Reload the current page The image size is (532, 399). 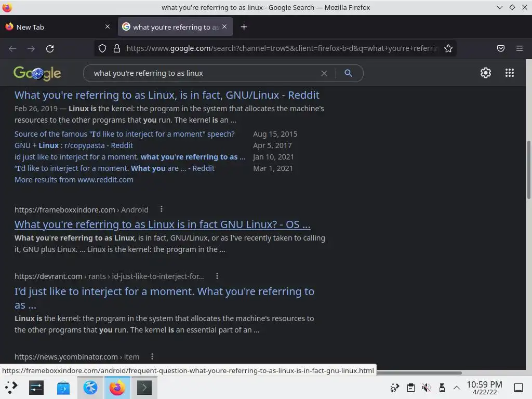point(50,48)
